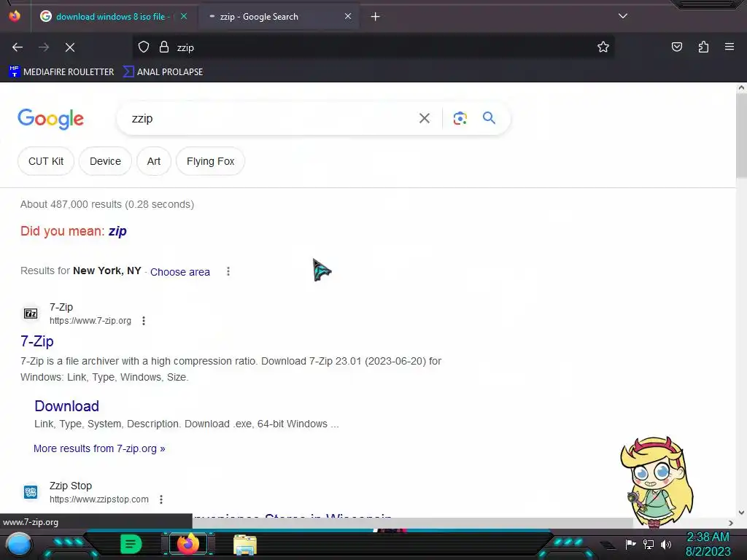Click the forward navigation arrow

point(44,47)
